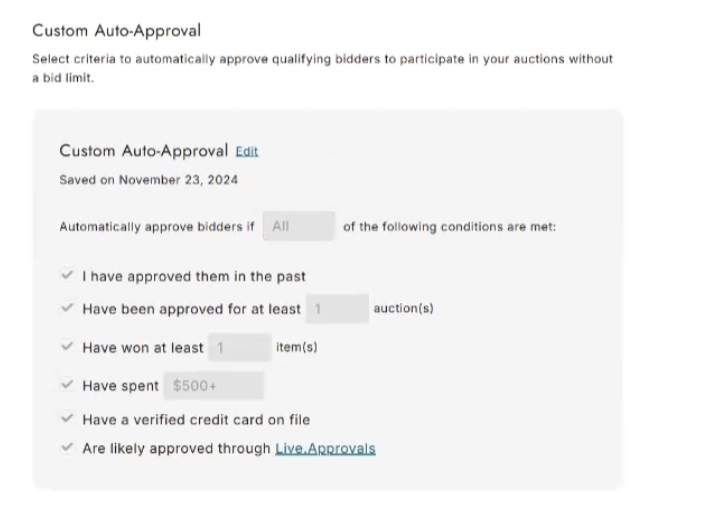Click the 'Saved on November 23, 2024' text

[149, 180]
